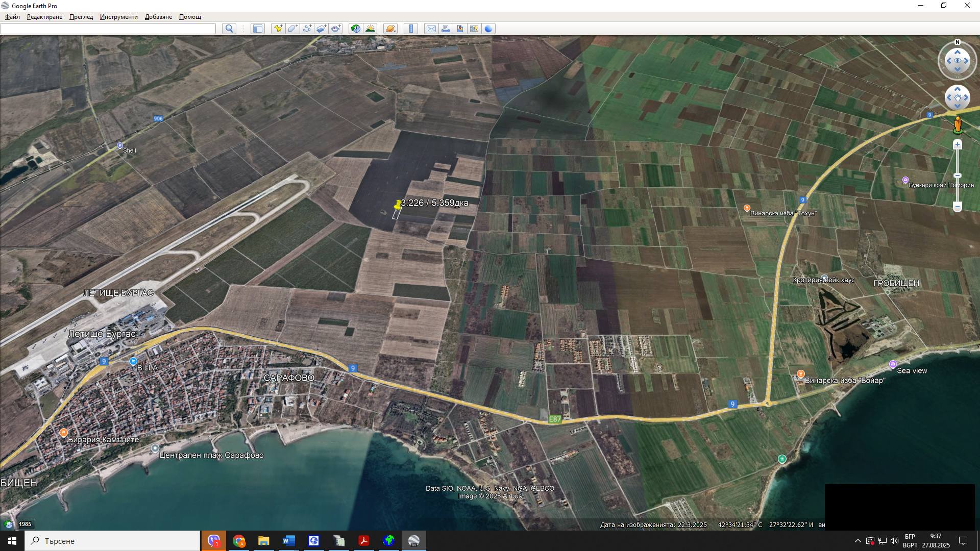Click the Windows Търсене search box
Image resolution: width=980 pixels, height=551 pixels.
(x=112, y=541)
